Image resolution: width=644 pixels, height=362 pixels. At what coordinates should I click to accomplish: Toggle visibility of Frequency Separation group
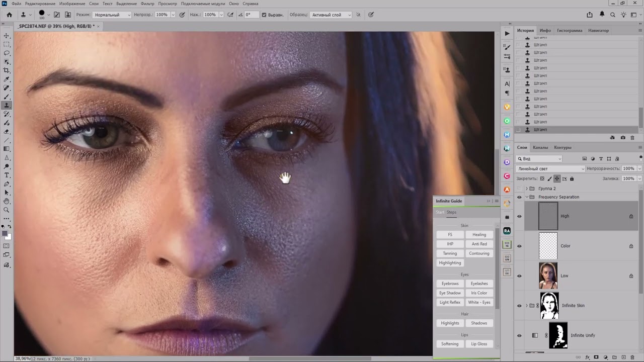(519, 197)
